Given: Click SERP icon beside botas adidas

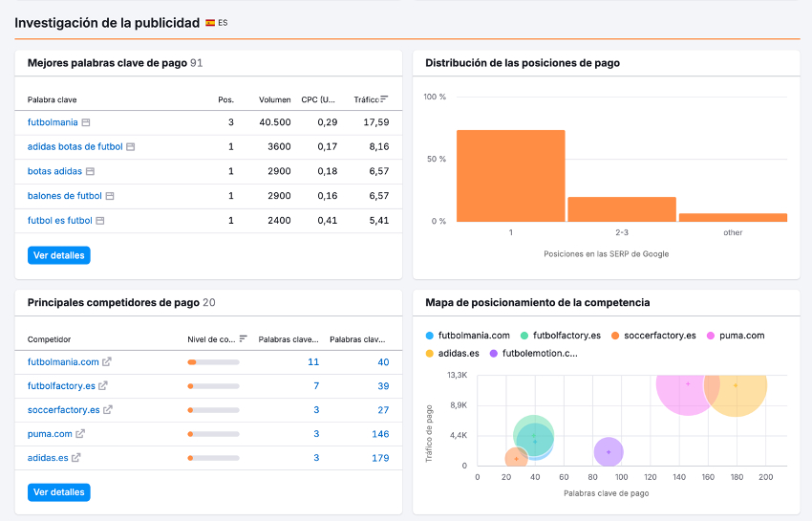Looking at the screenshot, I should point(90,172).
